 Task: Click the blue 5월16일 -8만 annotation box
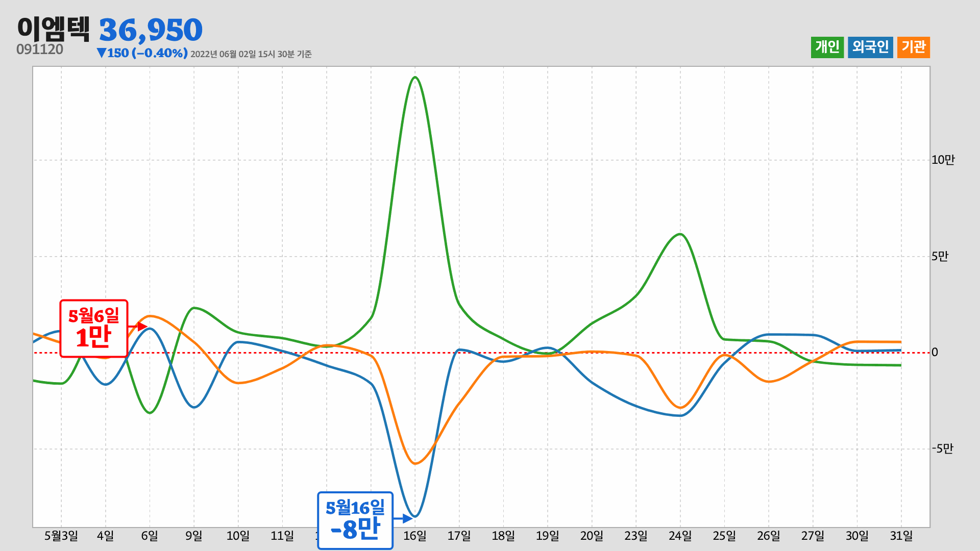pyautogui.click(x=355, y=520)
